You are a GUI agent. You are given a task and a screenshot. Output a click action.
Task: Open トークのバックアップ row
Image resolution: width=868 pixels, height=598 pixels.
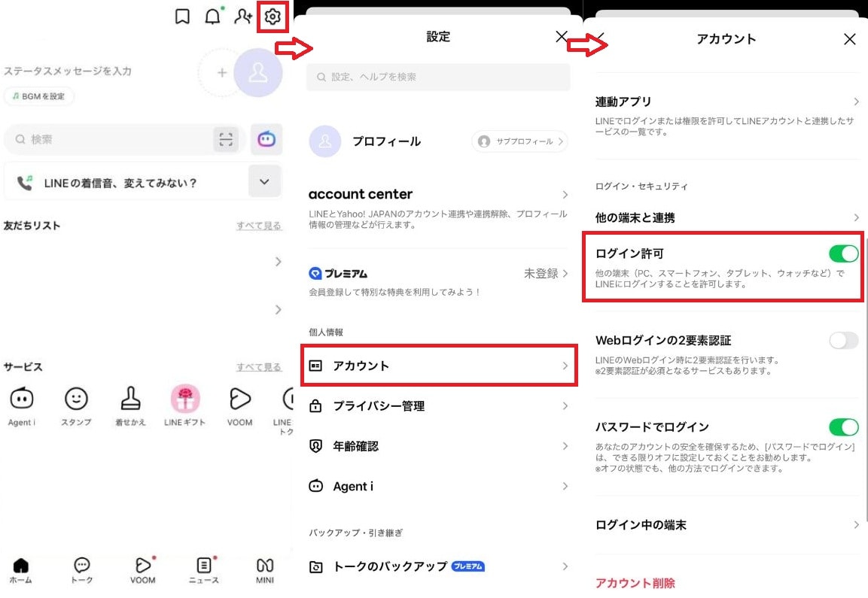tap(438, 566)
